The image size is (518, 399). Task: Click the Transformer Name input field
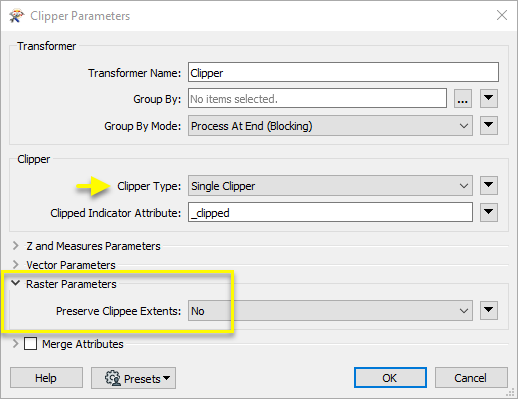tap(343, 72)
